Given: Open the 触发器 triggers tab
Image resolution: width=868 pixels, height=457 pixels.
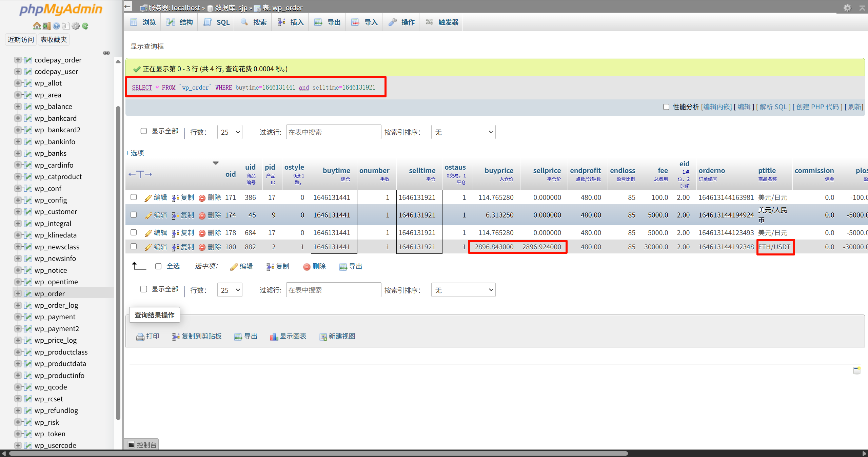Looking at the screenshot, I should tap(442, 22).
